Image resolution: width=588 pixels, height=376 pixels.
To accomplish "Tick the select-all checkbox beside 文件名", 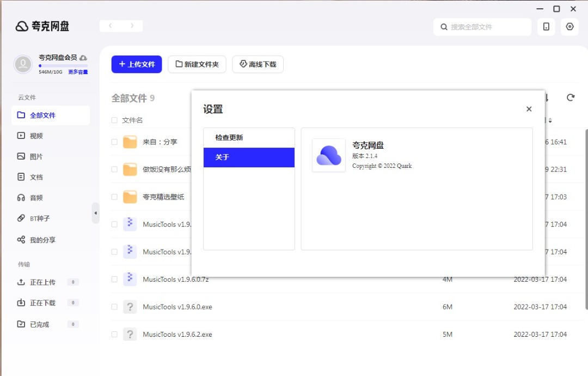I will pos(114,120).
